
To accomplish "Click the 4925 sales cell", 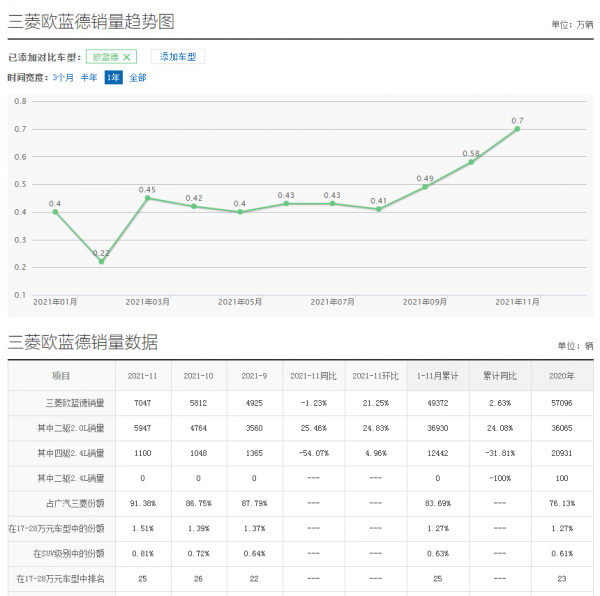I will [254, 403].
